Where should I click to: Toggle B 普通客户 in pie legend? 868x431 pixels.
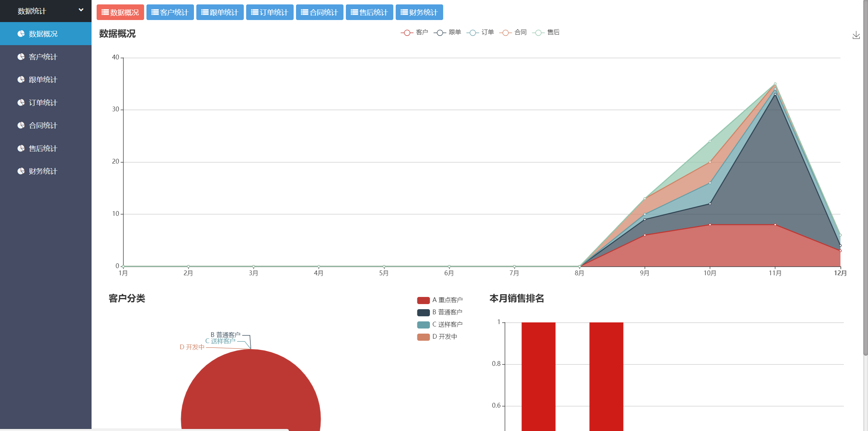tap(440, 313)
